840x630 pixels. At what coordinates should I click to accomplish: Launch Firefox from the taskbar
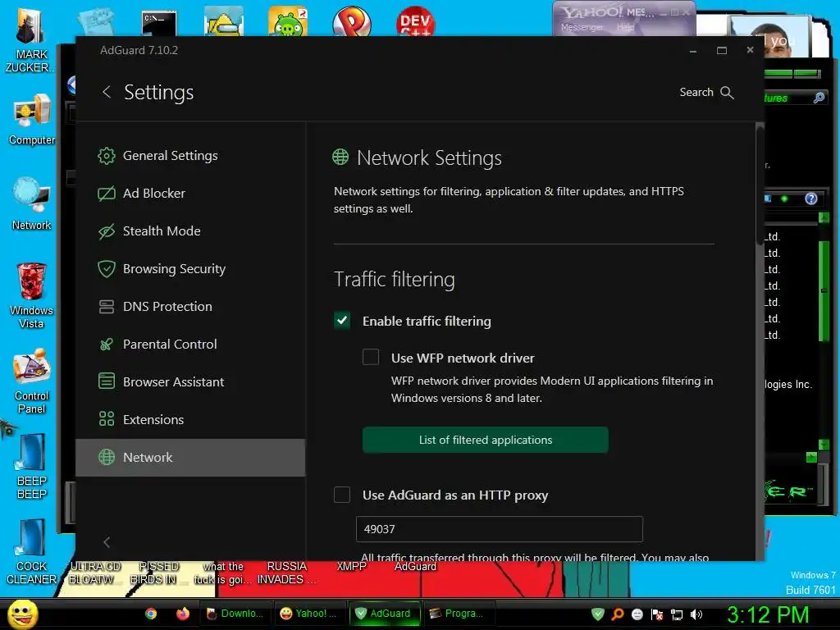coord(183,614)
